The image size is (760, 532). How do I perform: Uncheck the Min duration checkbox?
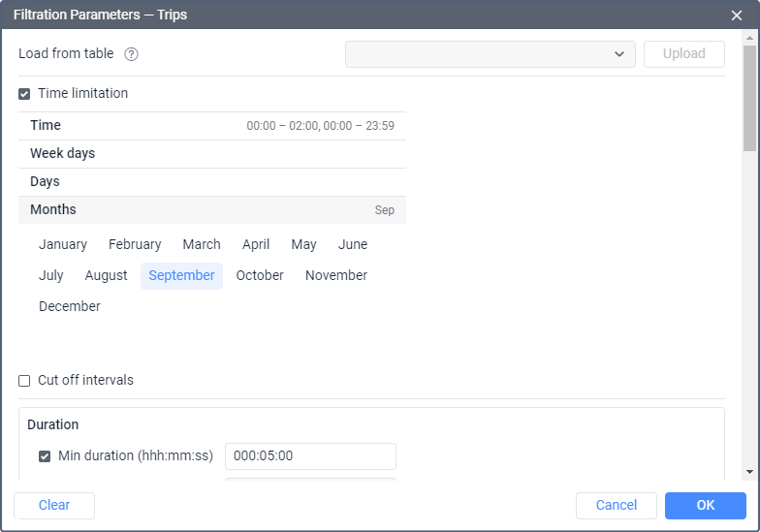click(45, 456)
